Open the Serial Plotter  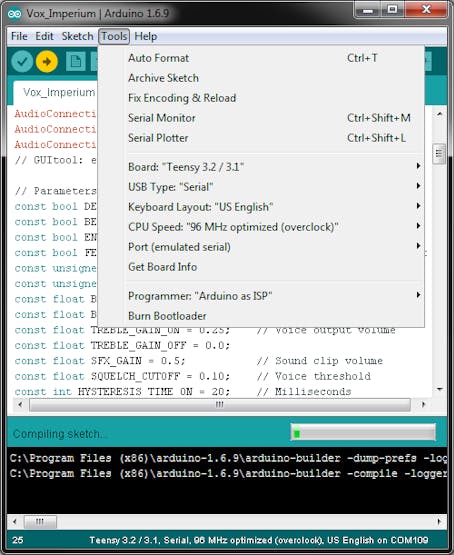[261, 138]
